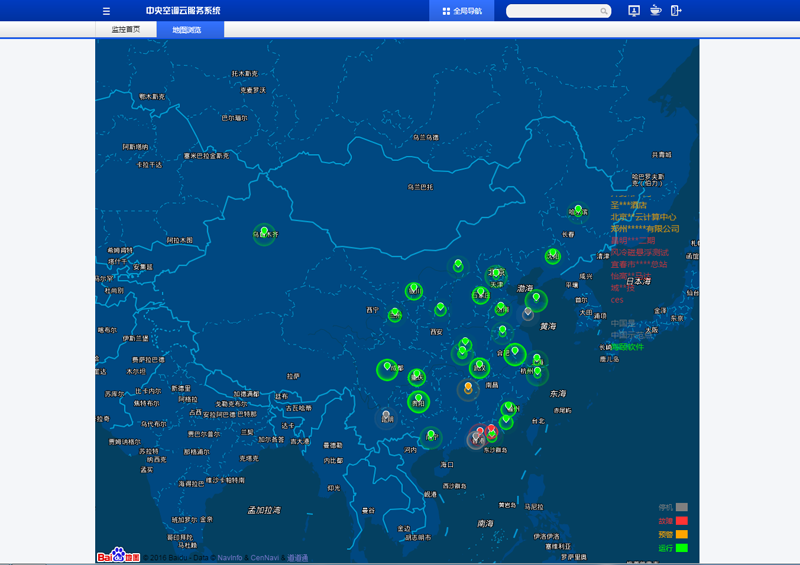This screenshot has width=800, height=565.
Task: Click the 圣***酒店 site entry
Action: pyautogui.click(x=629, y=205)
